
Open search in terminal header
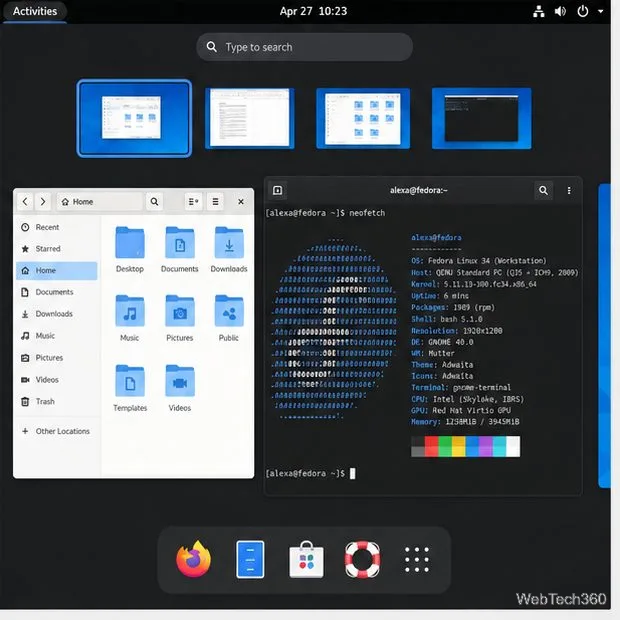coord(543,190)
